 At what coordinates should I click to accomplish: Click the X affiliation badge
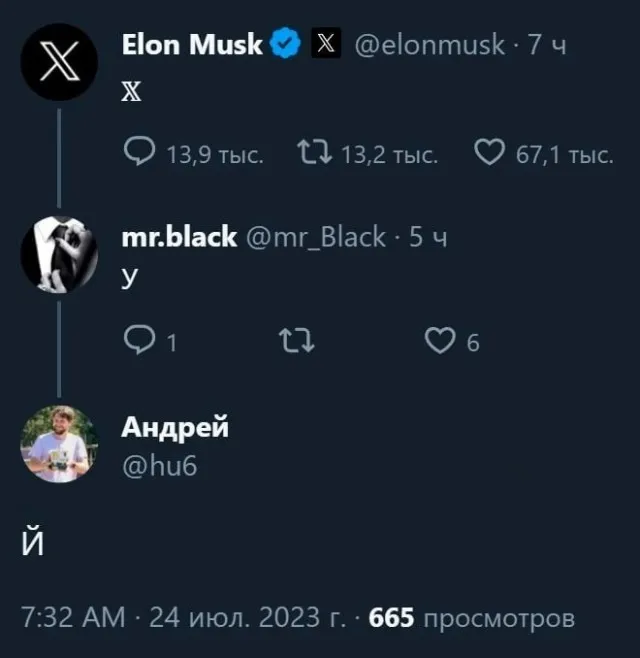point(326,44)
